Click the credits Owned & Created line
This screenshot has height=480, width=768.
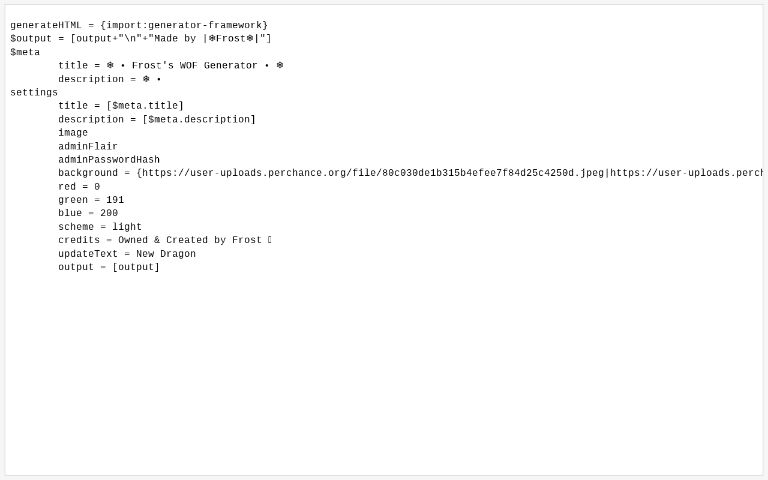[165, 240]
